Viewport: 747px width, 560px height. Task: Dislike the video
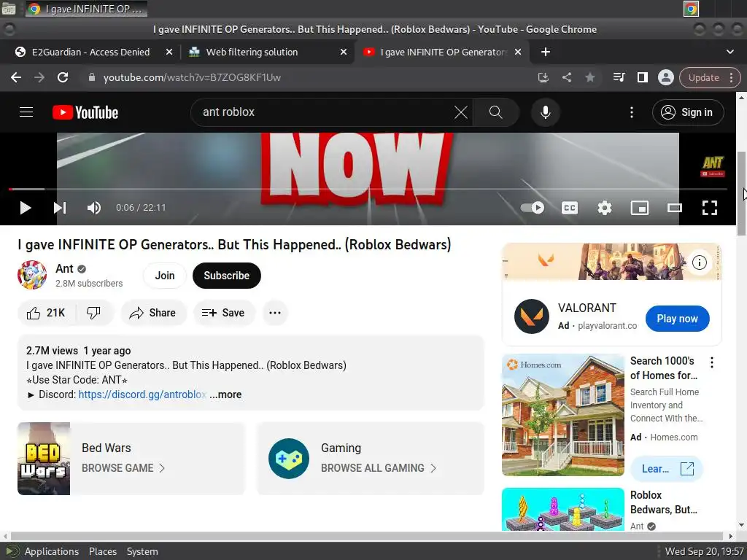pos(93,313)
